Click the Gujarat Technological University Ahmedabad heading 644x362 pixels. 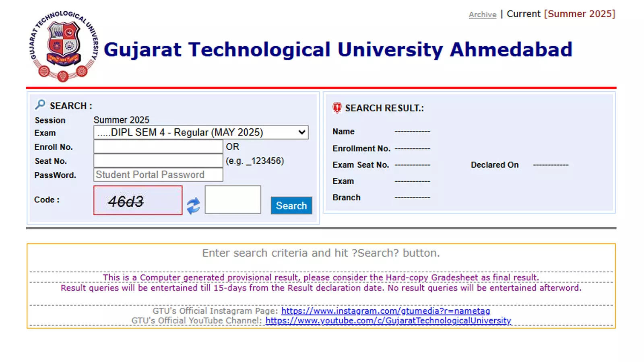click(x=338, y=49)
